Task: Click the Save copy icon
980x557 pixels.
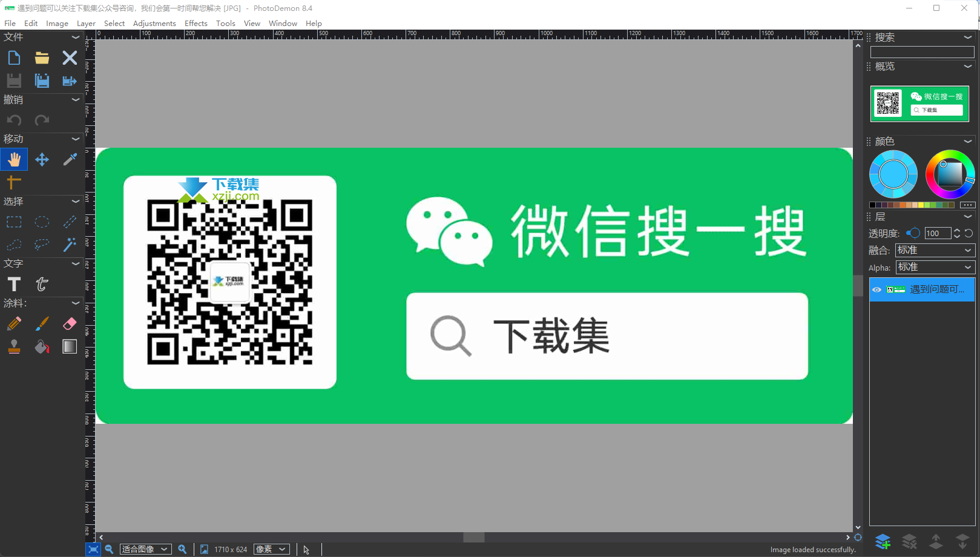Action: [42, 81]
